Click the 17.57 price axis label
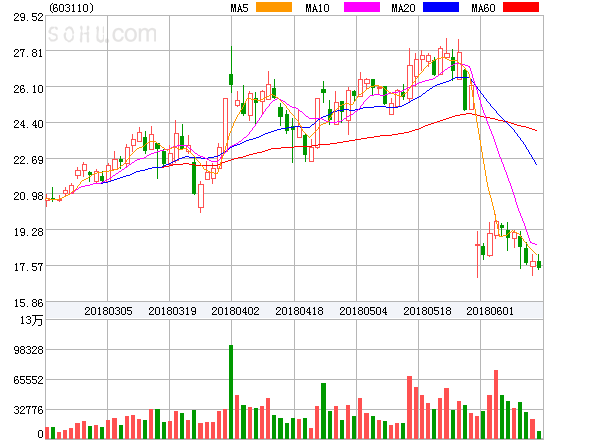This screenshot has width=600, height=440. coord(28,267)
